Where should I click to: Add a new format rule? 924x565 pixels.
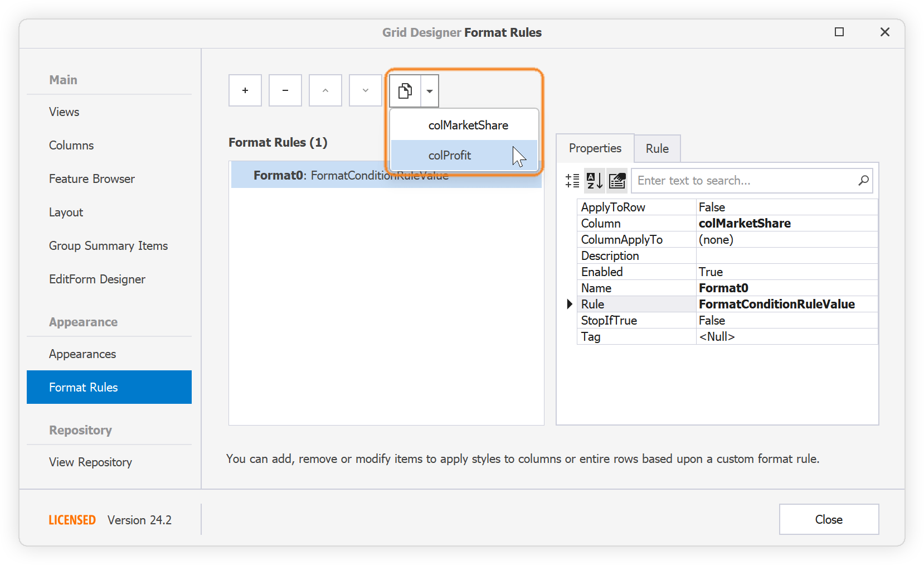[x=245, y=90]
